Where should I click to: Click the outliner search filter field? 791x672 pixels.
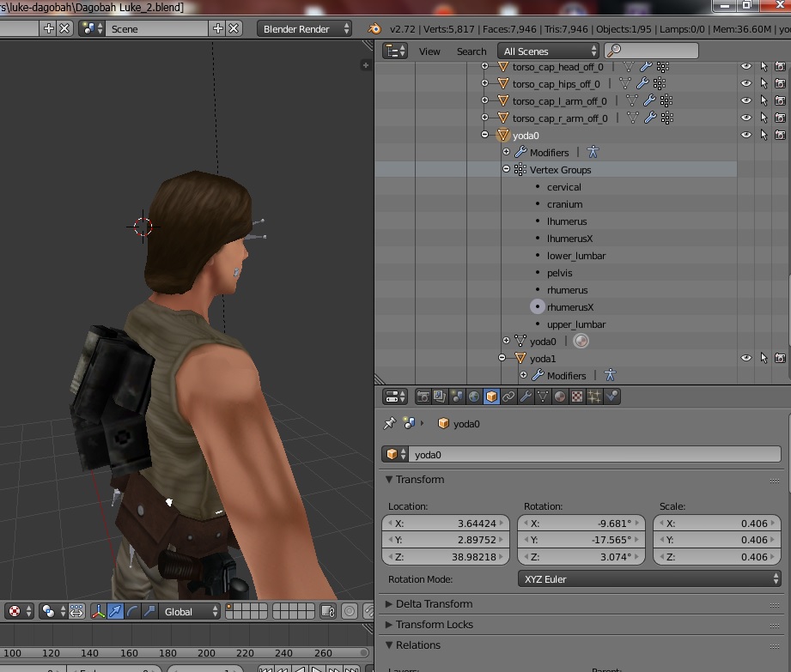click(x=651, y=51)
